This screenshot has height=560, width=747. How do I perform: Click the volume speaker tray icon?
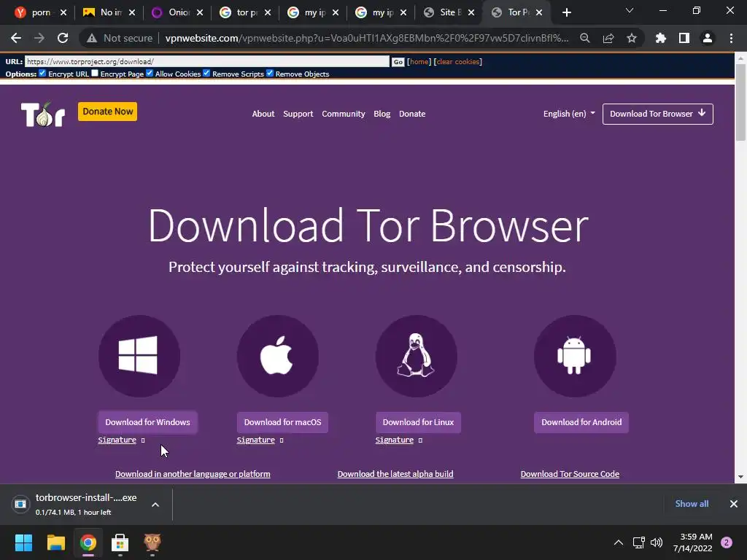click(657, 542)
